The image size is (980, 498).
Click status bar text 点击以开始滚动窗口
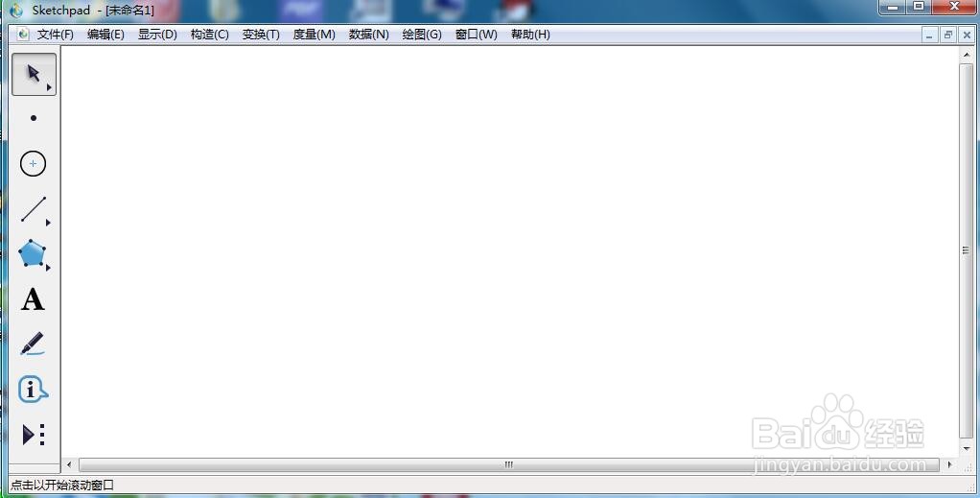click(62, 485)
